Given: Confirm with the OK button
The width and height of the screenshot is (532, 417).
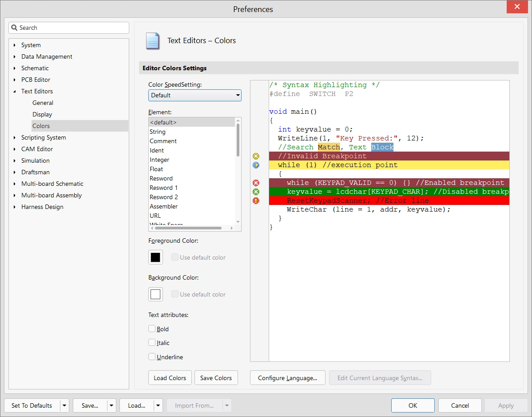Looking at the screenshot, I should (413, 405).
